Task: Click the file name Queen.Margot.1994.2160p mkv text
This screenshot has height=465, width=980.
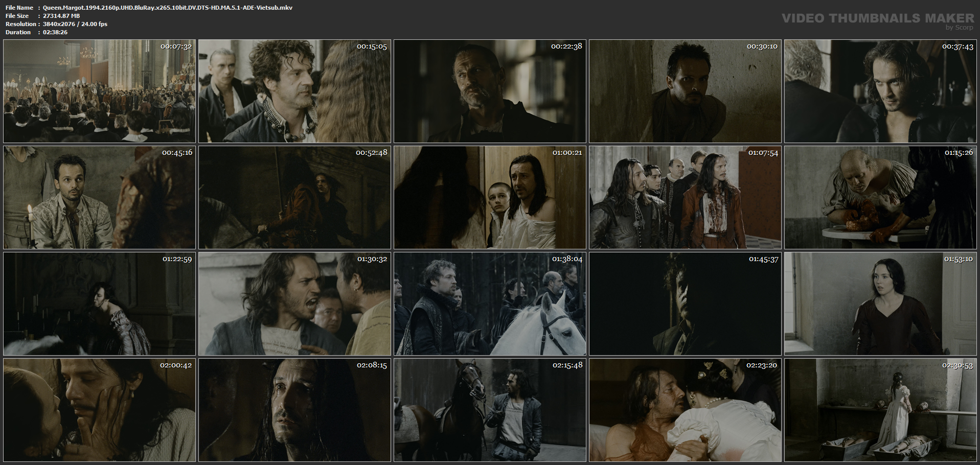Action: 168,8
